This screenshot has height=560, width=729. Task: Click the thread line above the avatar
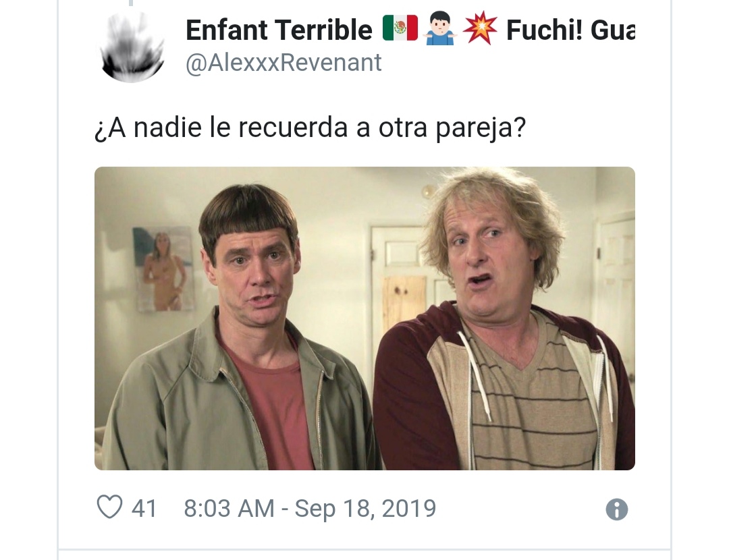(132, 3)
